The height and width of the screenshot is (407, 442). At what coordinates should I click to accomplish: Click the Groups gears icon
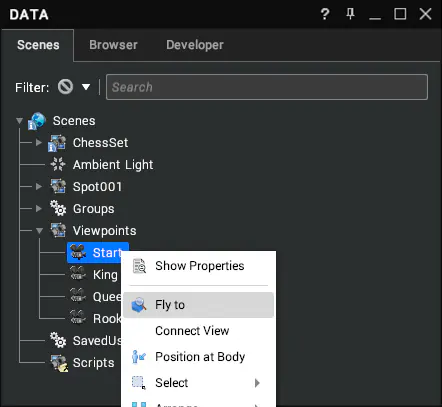pos(58,208)
